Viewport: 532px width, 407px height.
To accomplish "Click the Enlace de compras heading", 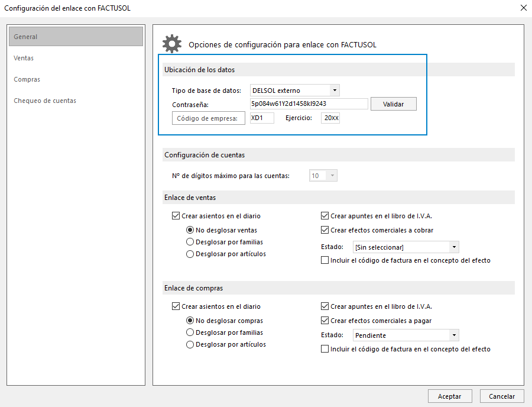I will pos(194,288).
